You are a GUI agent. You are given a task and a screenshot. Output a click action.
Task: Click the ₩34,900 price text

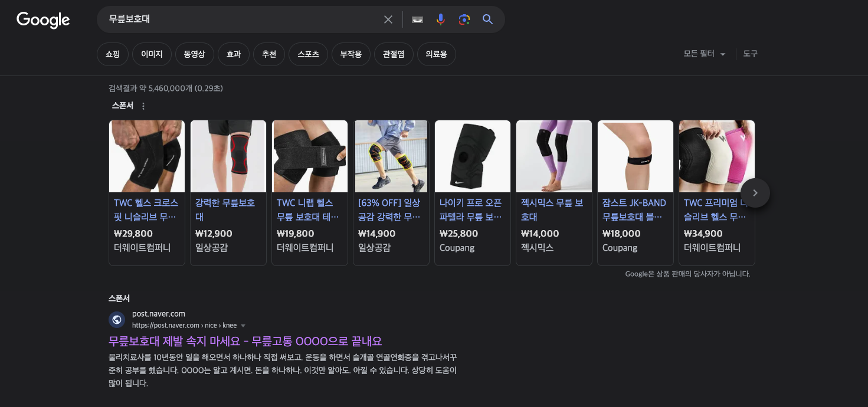[703, 234]
